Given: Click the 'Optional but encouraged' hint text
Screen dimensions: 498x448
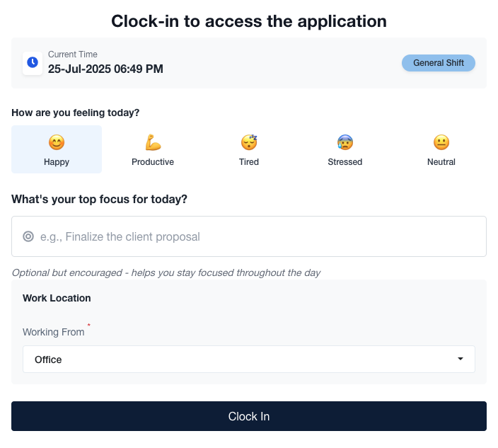Looking at the screenshot, I should tap(166, 272).
